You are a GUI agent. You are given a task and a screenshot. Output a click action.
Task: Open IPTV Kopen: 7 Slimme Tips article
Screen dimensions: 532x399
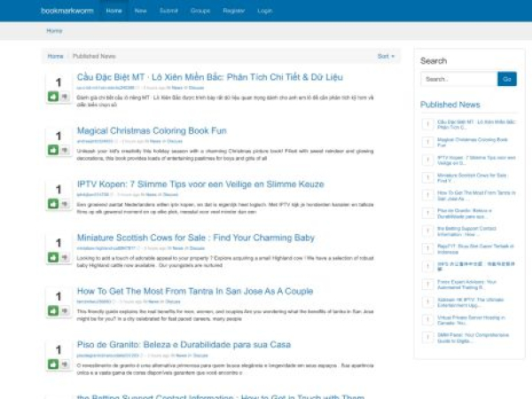click(x=200, y=184)
